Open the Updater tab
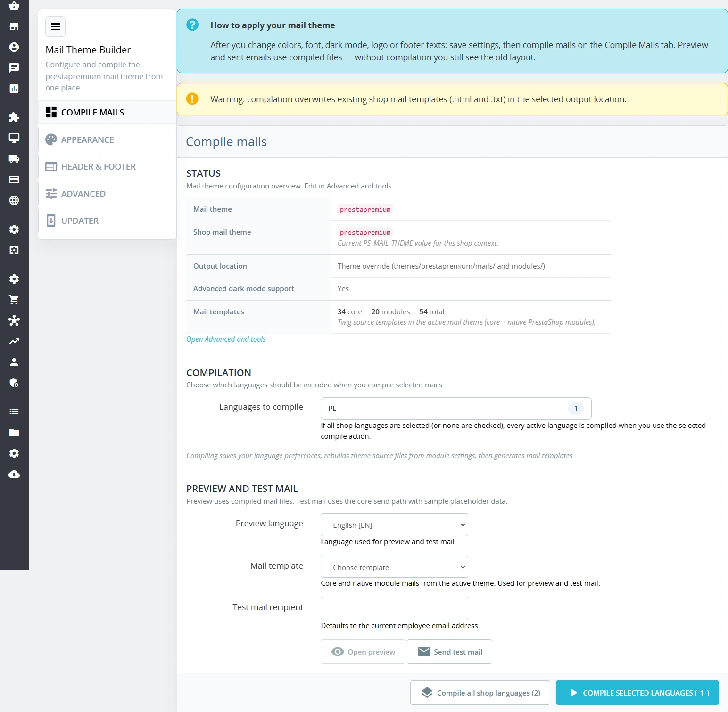The width and height of the screenshot is (728, 712). [x=107, y=221]
